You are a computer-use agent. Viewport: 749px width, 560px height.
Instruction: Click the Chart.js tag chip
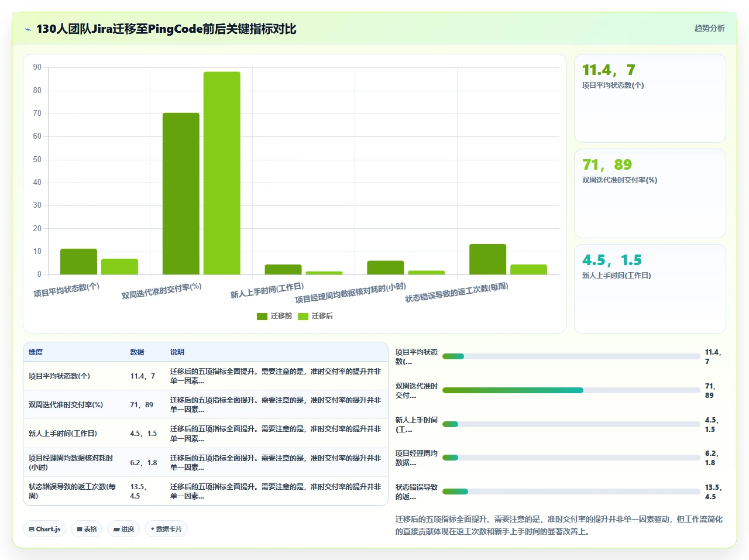tap(44, 529)
